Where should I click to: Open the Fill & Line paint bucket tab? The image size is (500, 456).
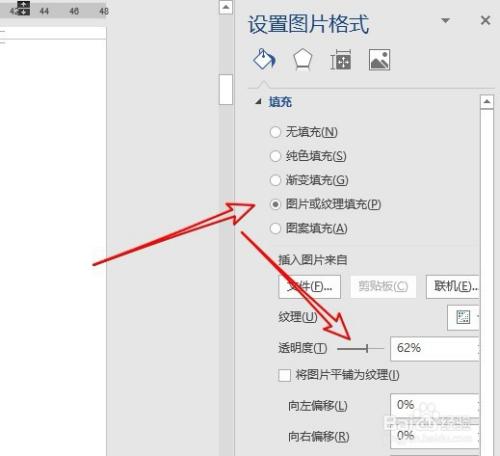(264, 59)
